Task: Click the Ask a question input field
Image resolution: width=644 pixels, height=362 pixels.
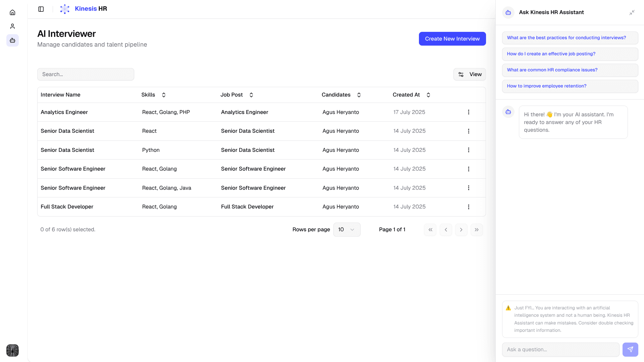Action: pos(560,349)
